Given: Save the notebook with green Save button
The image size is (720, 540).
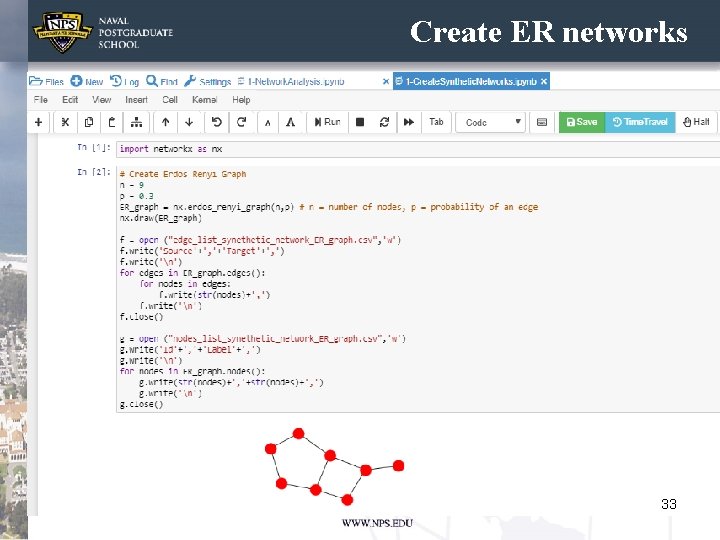Looking at the screenshot, I should (x=582, y=122).
